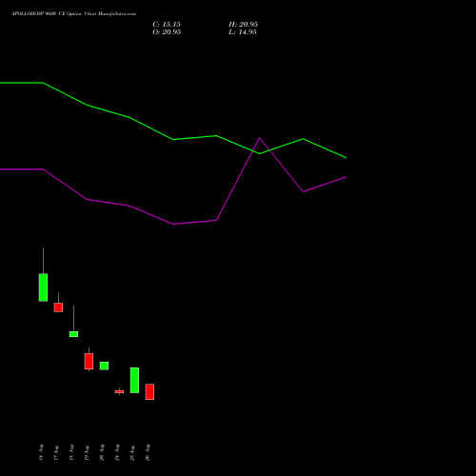Image resolution: width=476 pixels, height=476 pixels.
Task: Click the 20 Aug date label
Action: [102, 452]
